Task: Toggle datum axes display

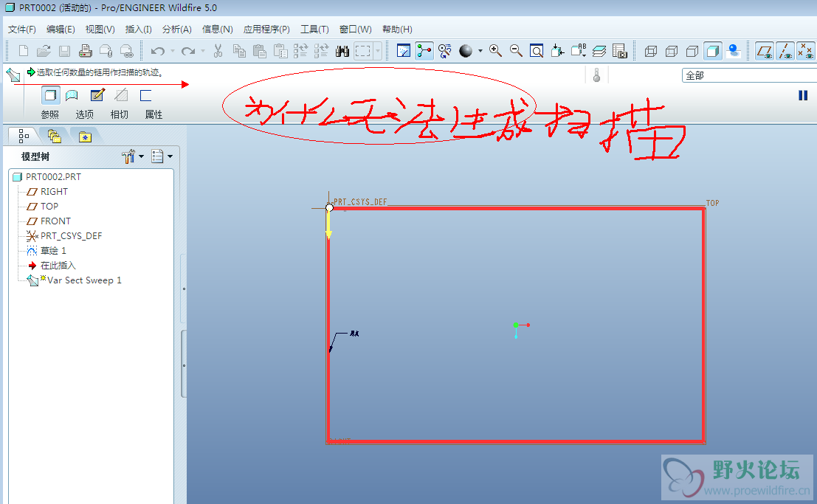Action: coord(785,51)
